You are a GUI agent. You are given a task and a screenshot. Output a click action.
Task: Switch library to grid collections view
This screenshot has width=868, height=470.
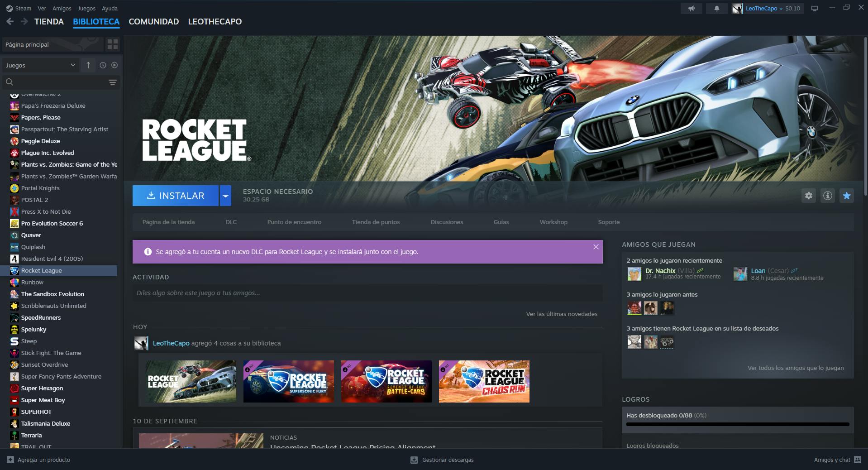pyautogui.click(x=112, y=44)
